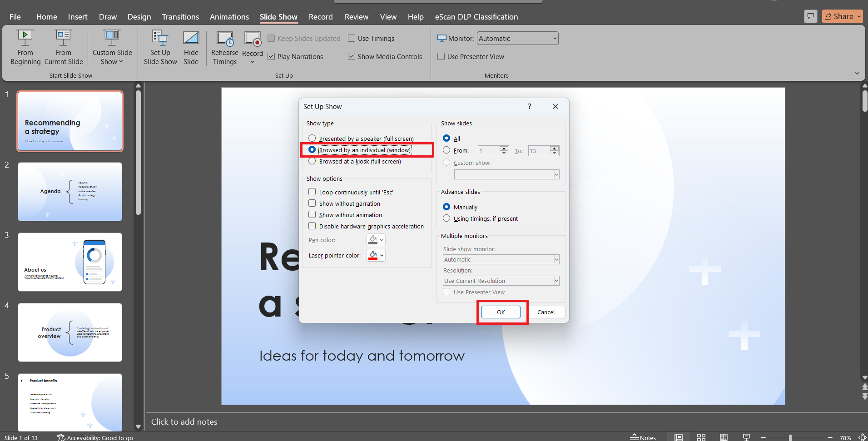
Task: Launch Rehearse Timings
Action: tap(224, 47)
